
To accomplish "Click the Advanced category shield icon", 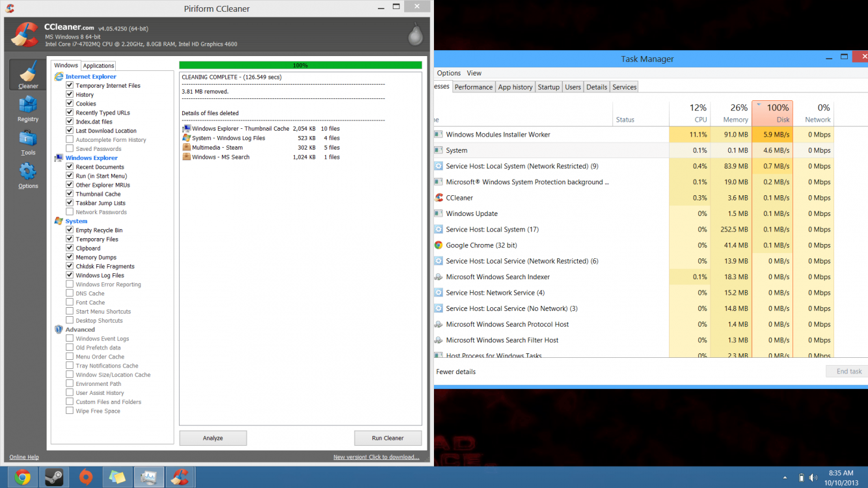I will point(59,329).
